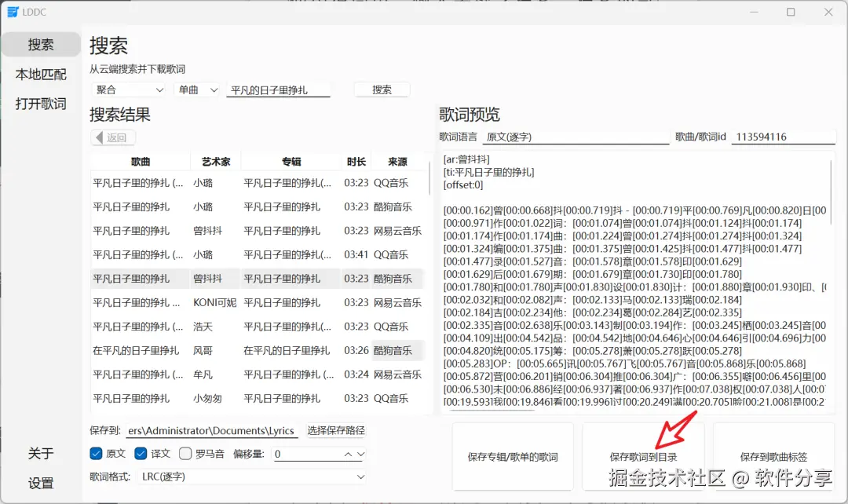Image resolution: width=848 pixels, height=504 pixels.
Task: Open the 歌词格式 LRC(逐字) dropdown
Action: 252,477
